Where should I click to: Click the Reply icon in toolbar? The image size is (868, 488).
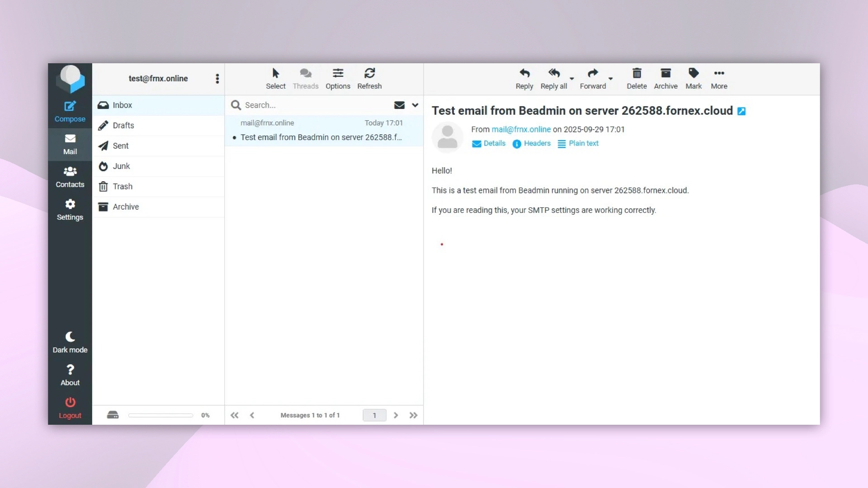pyautogui.click(x=524, y=79)
